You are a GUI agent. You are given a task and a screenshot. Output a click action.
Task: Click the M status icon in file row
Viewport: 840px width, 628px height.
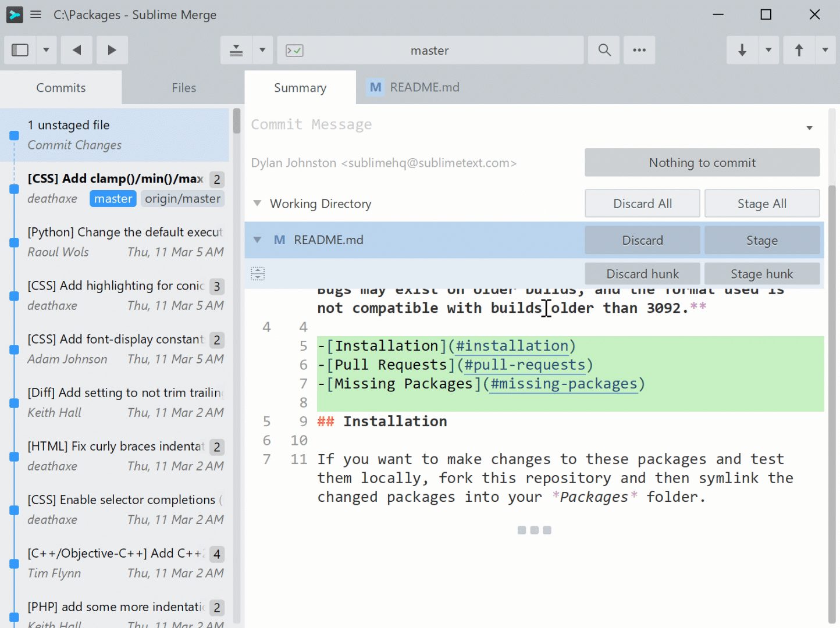click(x=279, y=240)
